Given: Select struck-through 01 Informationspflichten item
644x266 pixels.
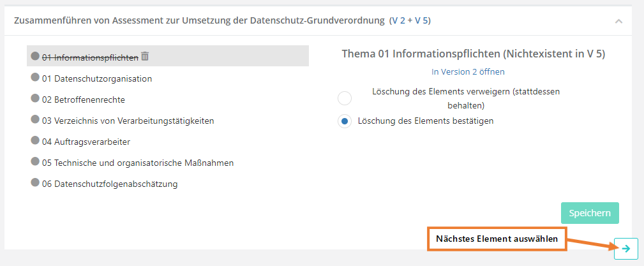Looking at the screenshot, I should coord(90,57).
